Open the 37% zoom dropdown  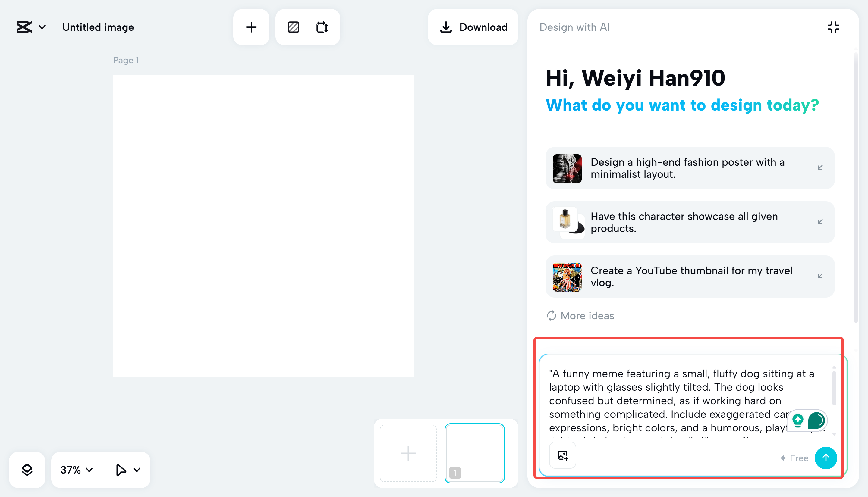click(x=77, y=470)
